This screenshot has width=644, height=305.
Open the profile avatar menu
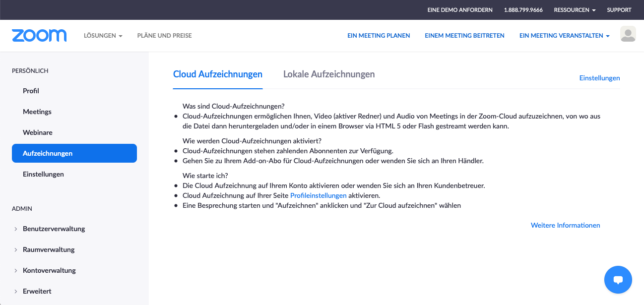point(628,34)
